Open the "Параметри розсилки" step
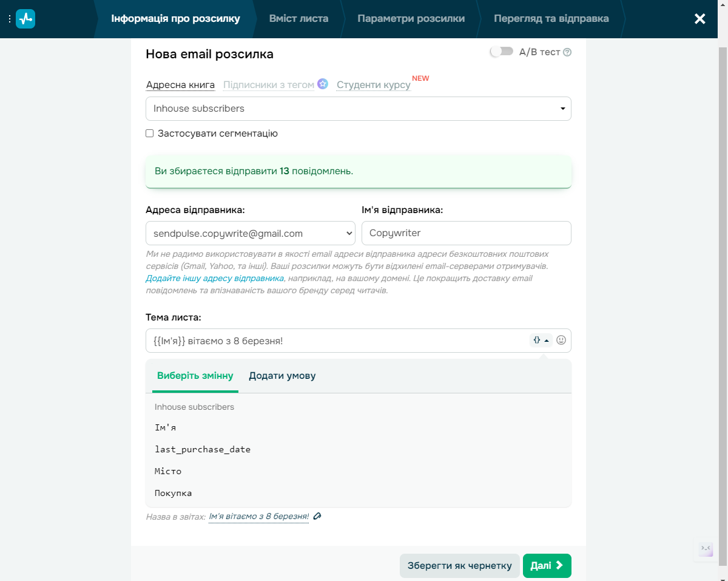 (411, 19)
